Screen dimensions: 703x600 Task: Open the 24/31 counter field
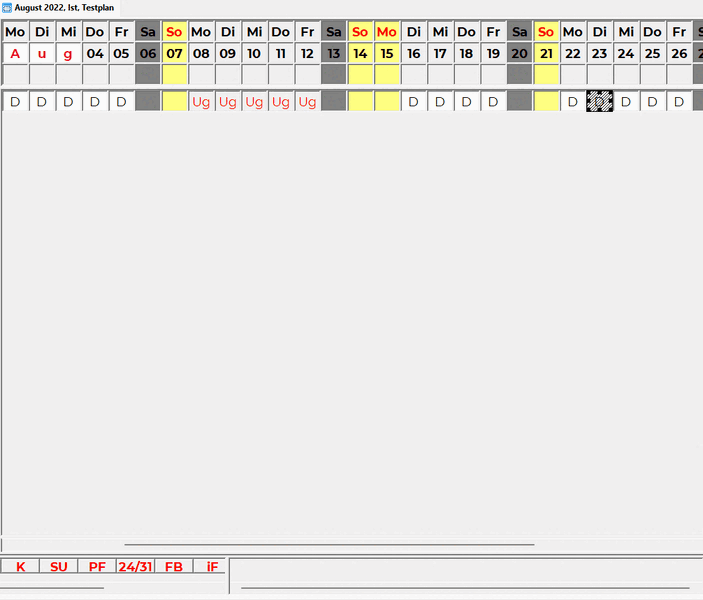pos(135,567)
